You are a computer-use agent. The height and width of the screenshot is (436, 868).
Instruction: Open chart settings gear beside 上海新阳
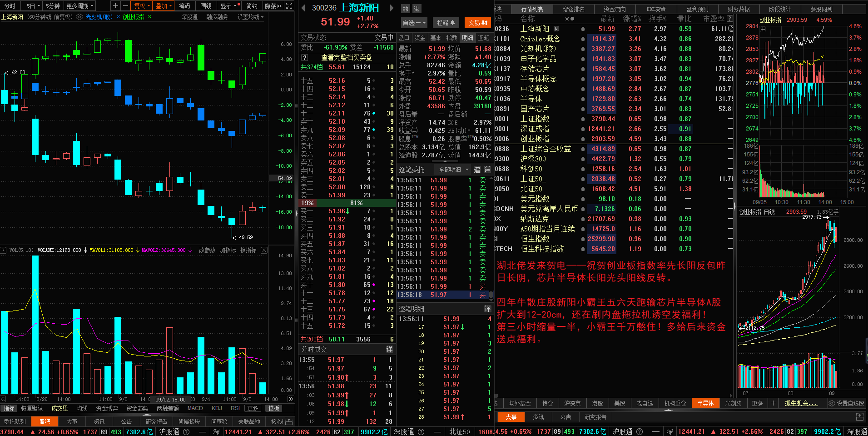tap(79, 17)
